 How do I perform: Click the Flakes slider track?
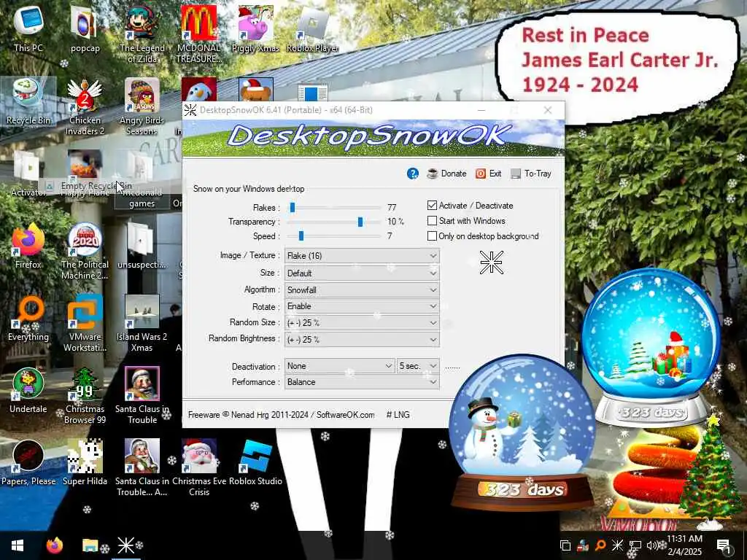coord(335,208)
